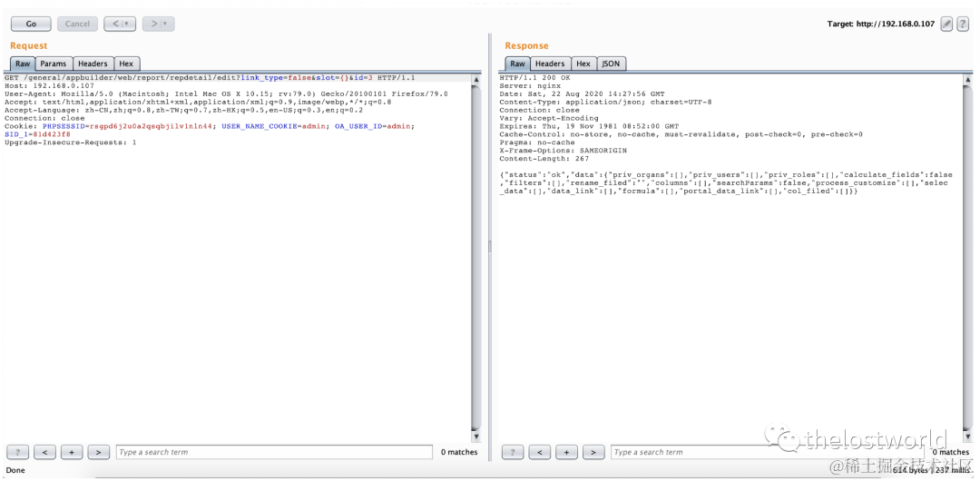Click the Upgrade-Insecure-Requests header line
980x481 pixels.
[70, 142]
